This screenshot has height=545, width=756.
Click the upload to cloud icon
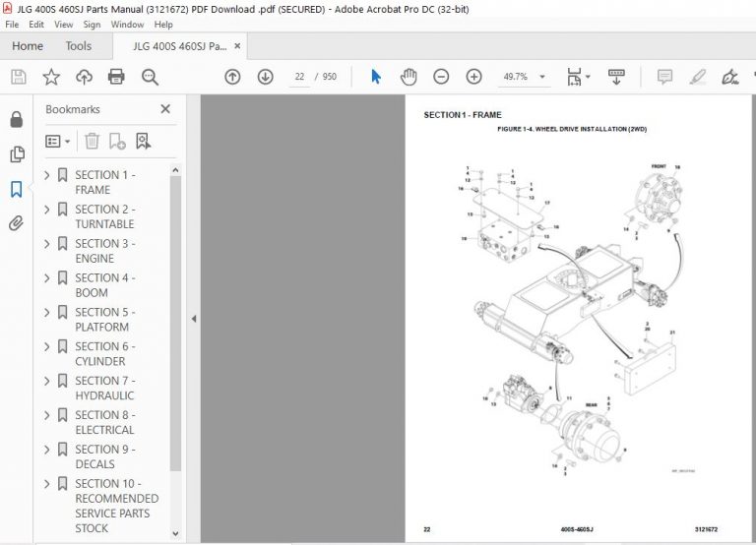tap(84, 77)
